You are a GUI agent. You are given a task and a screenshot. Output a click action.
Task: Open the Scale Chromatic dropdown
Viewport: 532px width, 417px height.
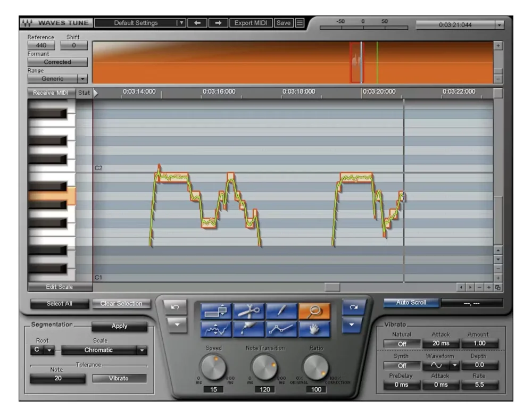104,350
